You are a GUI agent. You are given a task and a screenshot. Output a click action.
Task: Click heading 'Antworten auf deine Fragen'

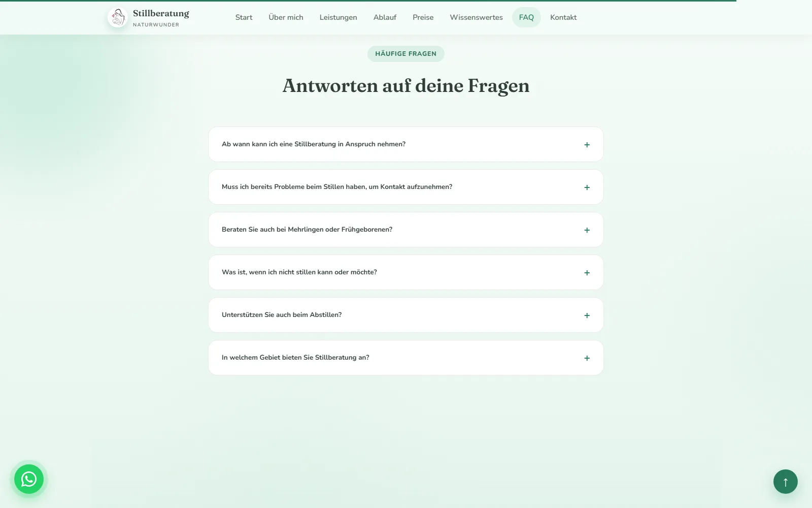[x=406, y=86]
